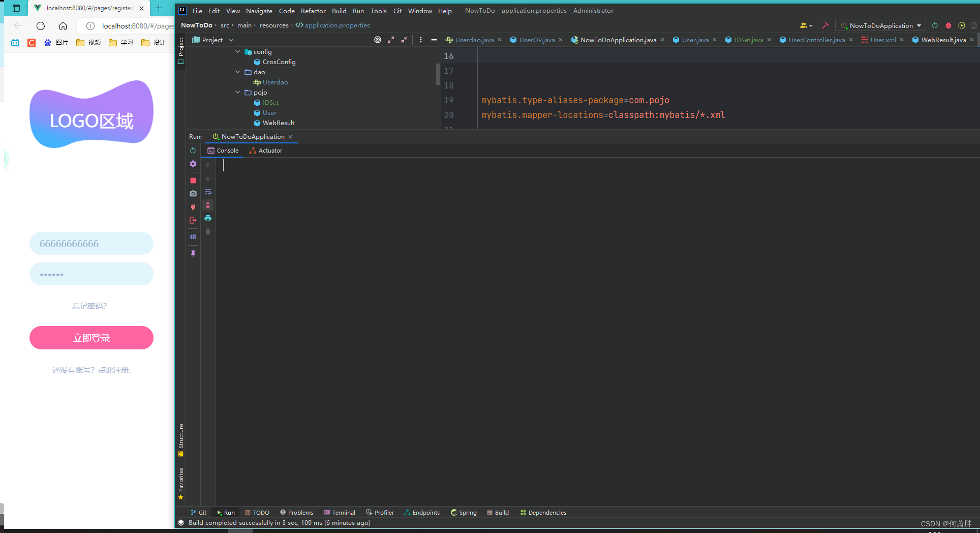Click the 忘记密码? link
Screen dimensions: 980x533
pos(89,306)
